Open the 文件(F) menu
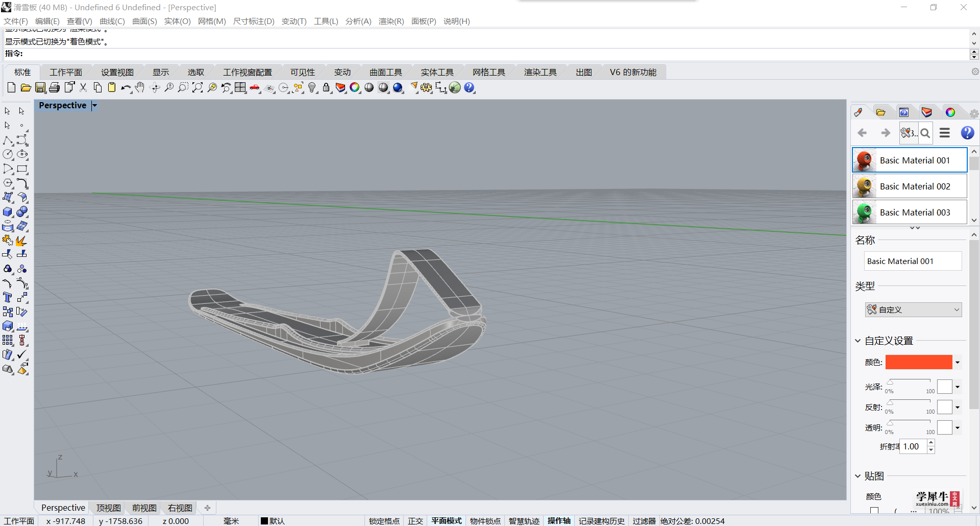 point(16,21)
